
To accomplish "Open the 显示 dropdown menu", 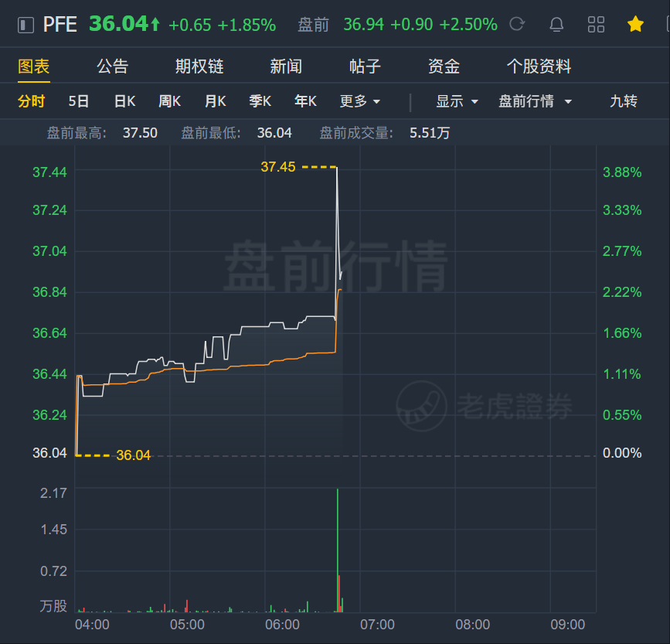I will tap(457, 101).
